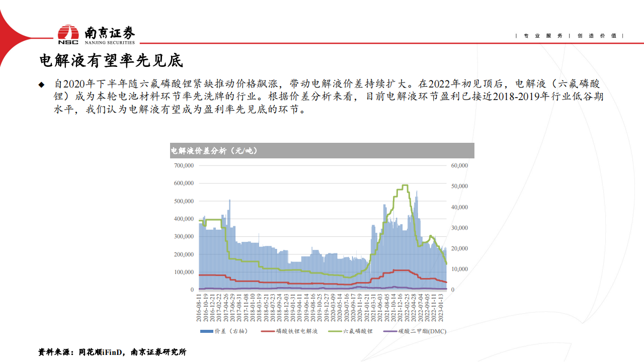
Task: Click the right axis value 60,000
Action: 460,165
